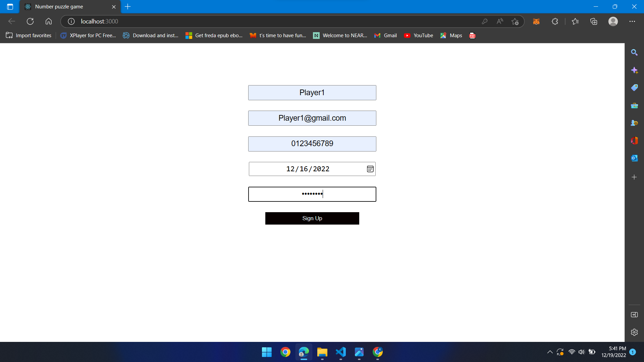Open Collections in the toolbar

594,21
